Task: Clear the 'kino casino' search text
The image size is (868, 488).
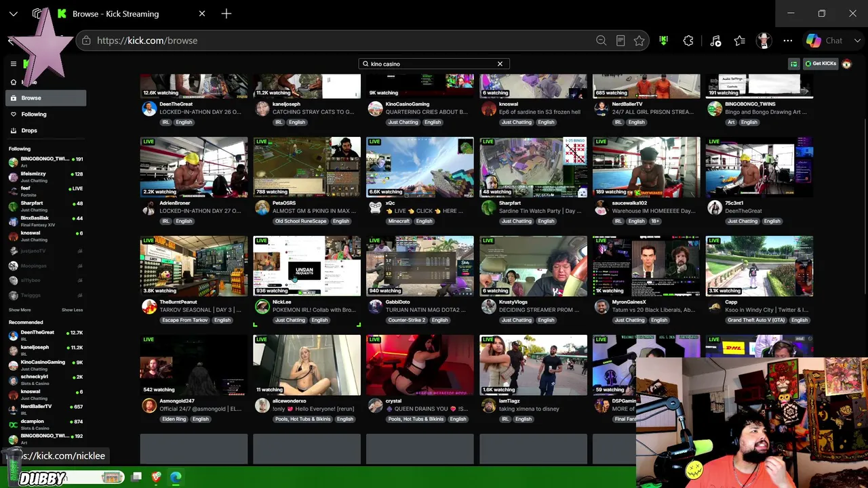Action: 500,64
